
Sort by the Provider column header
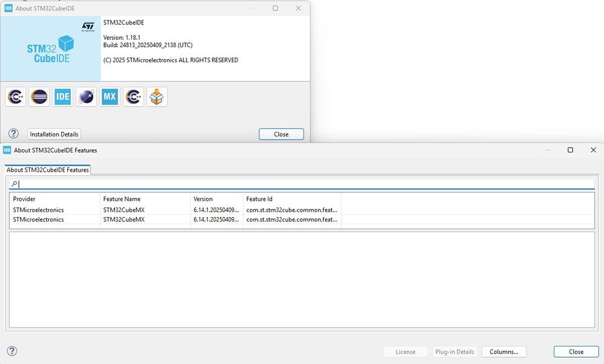(54, 199)
